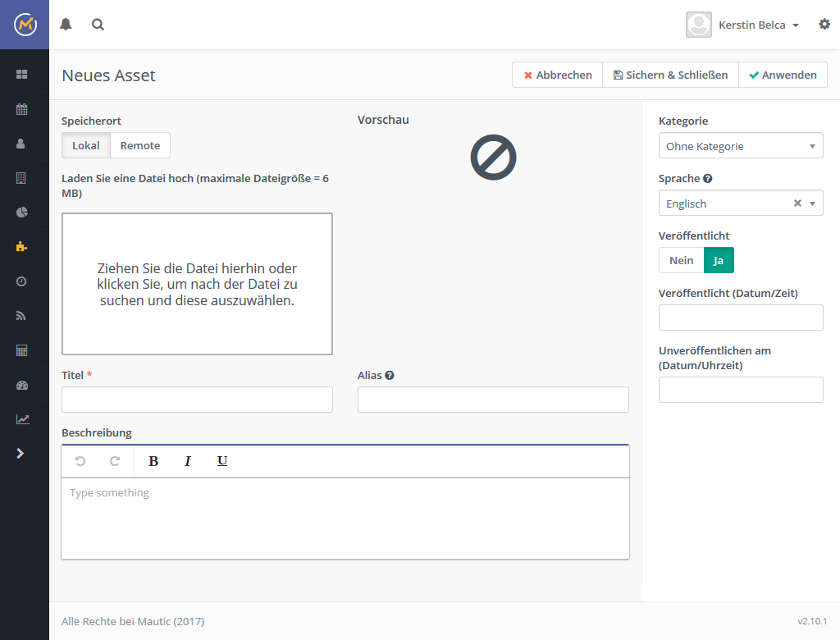Expand the Sprache language dropdown
Screen dimensions: 840x640
(812, 203)
